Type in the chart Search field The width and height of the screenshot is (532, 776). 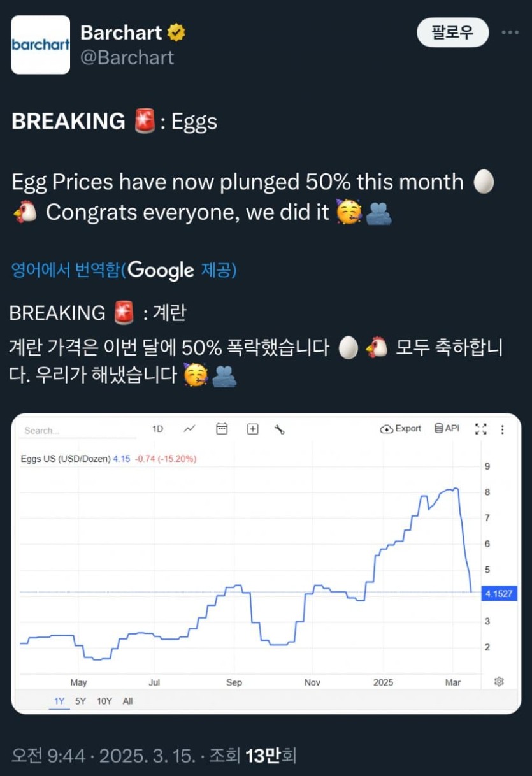coord(78,430)
